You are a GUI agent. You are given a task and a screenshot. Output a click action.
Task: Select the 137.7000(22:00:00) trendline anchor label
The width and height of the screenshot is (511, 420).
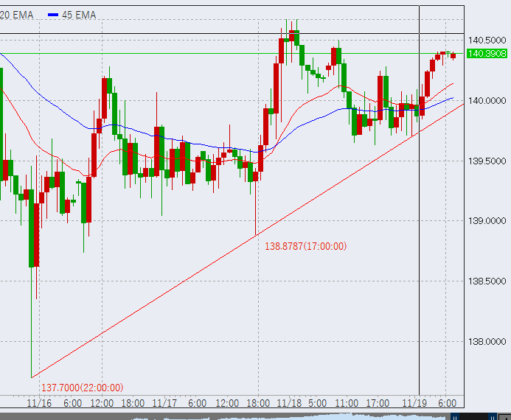coord(82,388)
